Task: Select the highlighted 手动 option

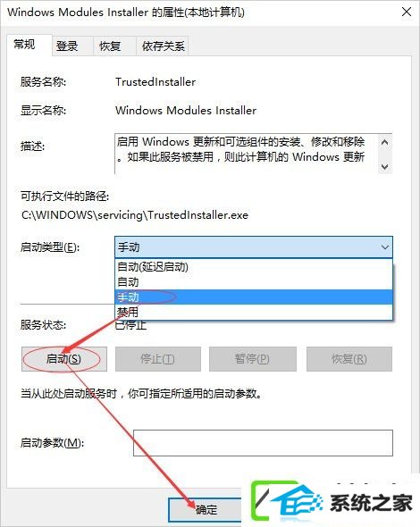Action: pos(254,297)
